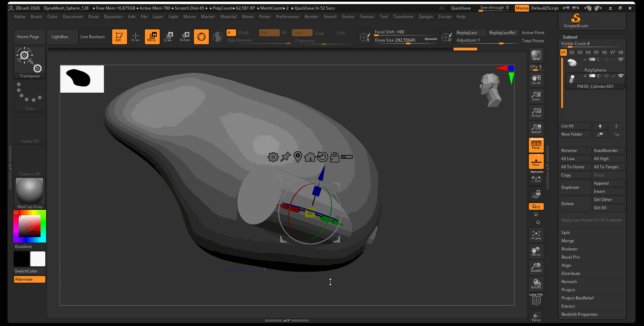The image size is (644, 326).
Task: Click the BPR render icon
Action: pos(536,55)
